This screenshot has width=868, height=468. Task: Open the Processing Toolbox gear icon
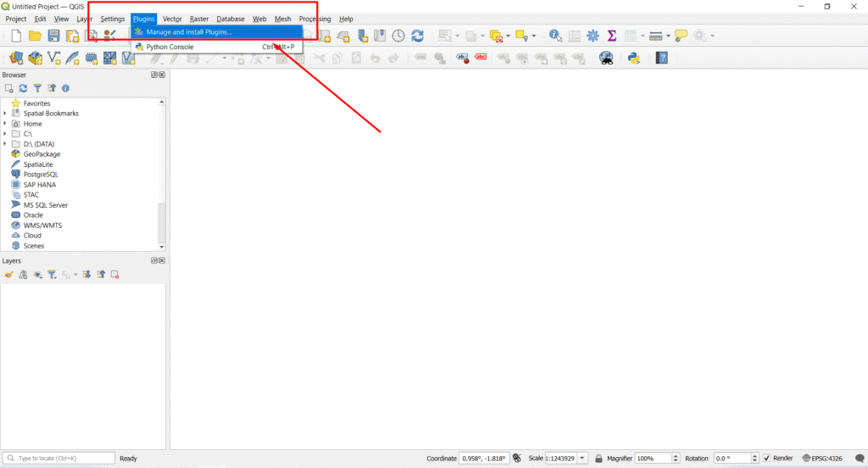tap(593, 36)
